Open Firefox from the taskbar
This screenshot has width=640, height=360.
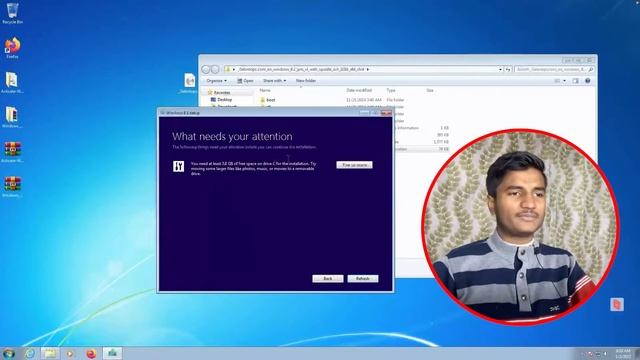click(91, 353)
